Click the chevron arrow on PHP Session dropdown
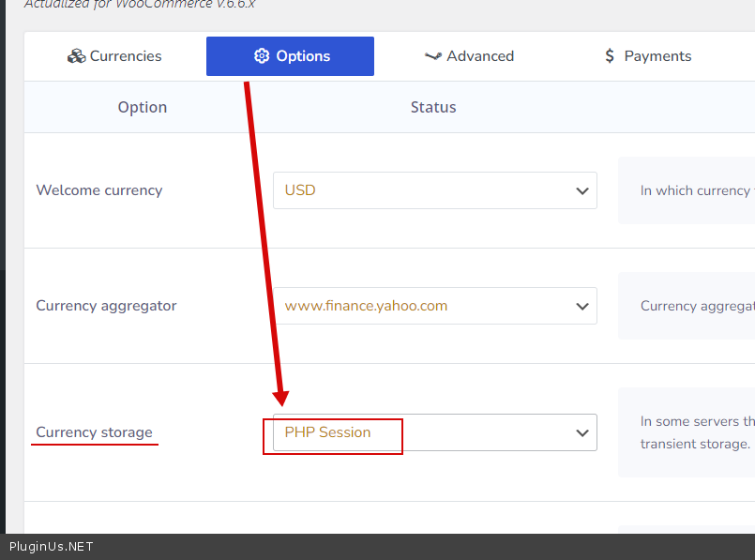This screenshot has height=560, width=755. pos(581,432)
